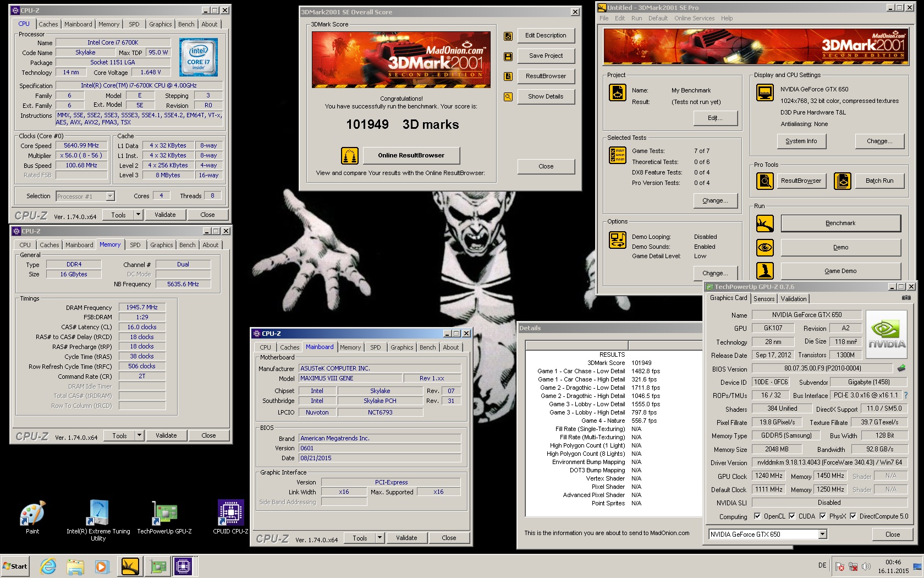Click the Selected Tests checklist icon
This screenshot has width=924, height=578.
pyautogui.click(x=617, y=155)
